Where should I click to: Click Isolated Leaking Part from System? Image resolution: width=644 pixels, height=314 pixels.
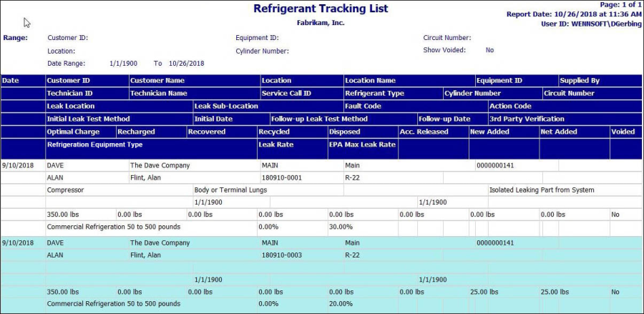point(542,190)
